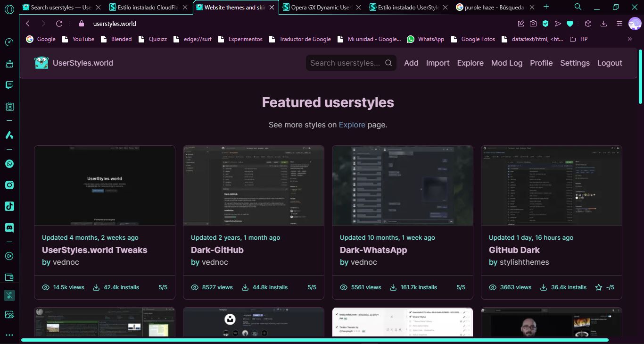Click the horizontal scrollbar at bottom
This screenshot has height=344, width=644.
point(315,340)
